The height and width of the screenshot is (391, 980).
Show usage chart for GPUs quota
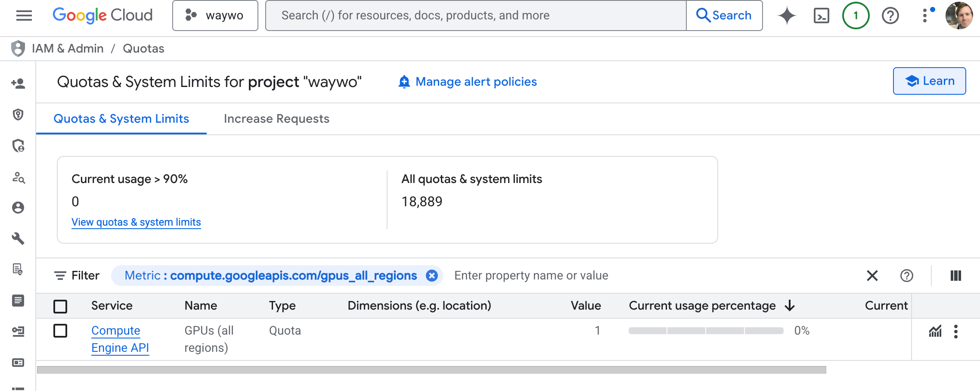tap(935, 331)
